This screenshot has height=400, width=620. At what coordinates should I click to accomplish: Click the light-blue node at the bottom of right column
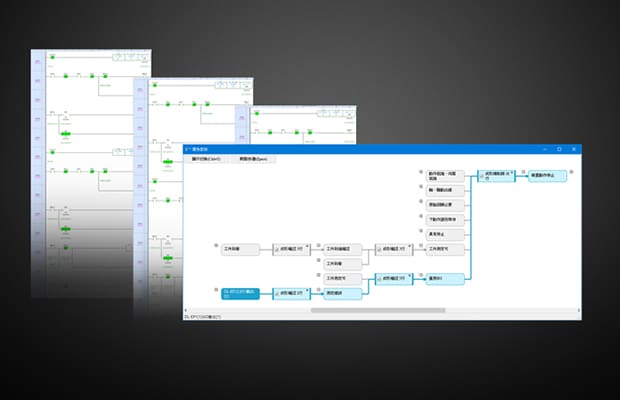444,278
